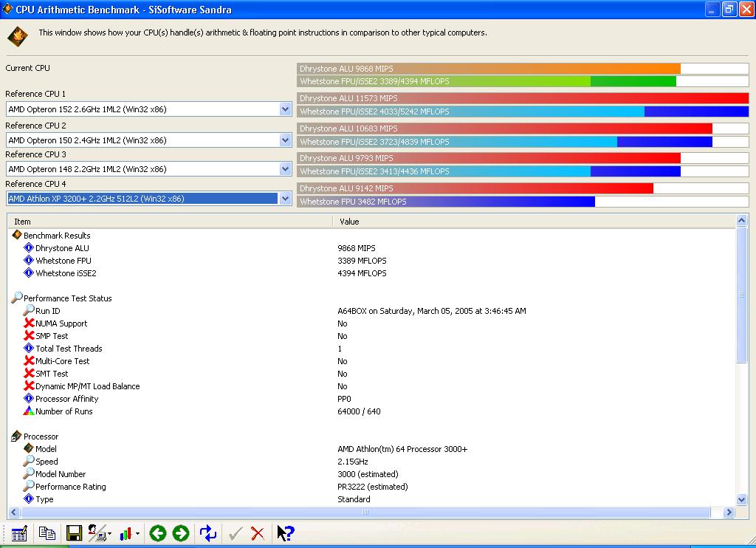Select the Whetstone FPU result row
Screen dimensions: 756x548
[x=371, y=261]
